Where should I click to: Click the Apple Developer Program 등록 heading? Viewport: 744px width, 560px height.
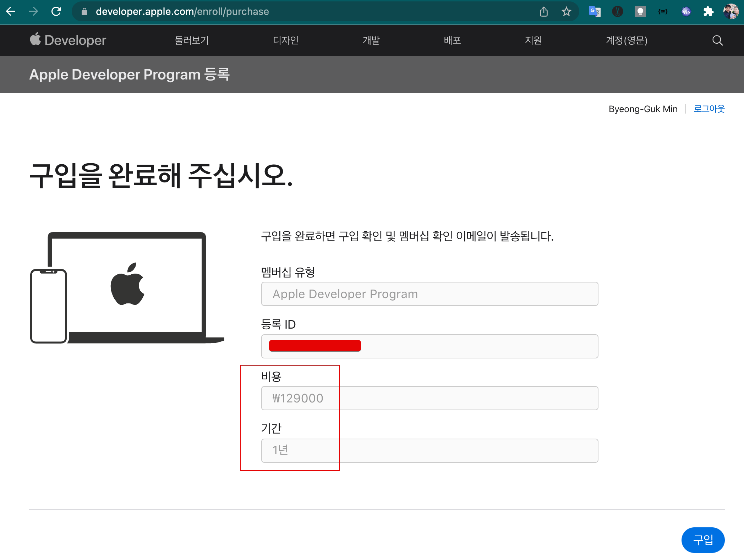pyautogui.click(x=130, y=75)
